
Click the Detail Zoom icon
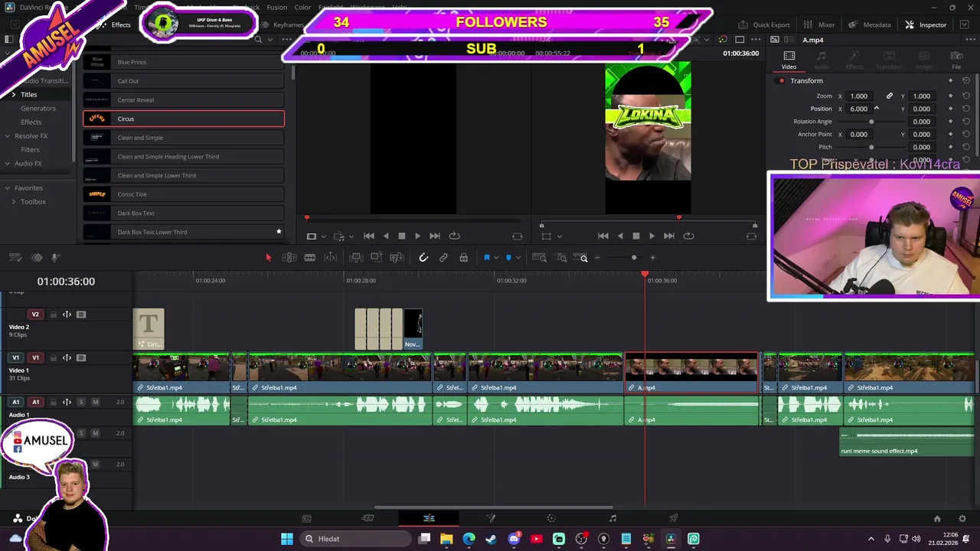[x=560, y=258]
